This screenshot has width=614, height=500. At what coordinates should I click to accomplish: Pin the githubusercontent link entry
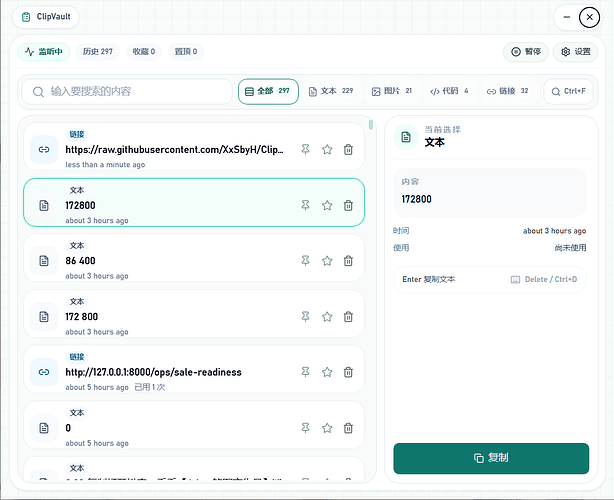(x=305, y=149)
